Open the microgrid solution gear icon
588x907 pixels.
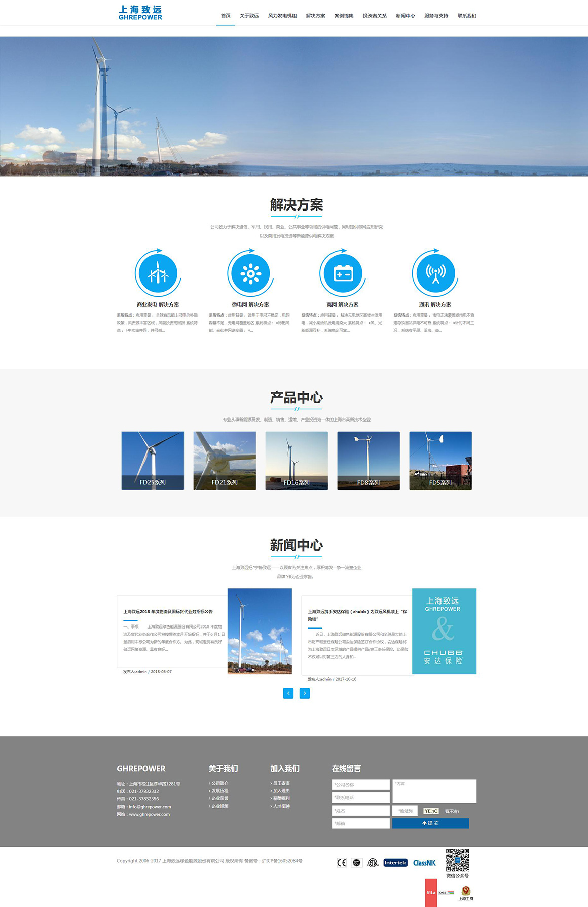coord(250,274)
